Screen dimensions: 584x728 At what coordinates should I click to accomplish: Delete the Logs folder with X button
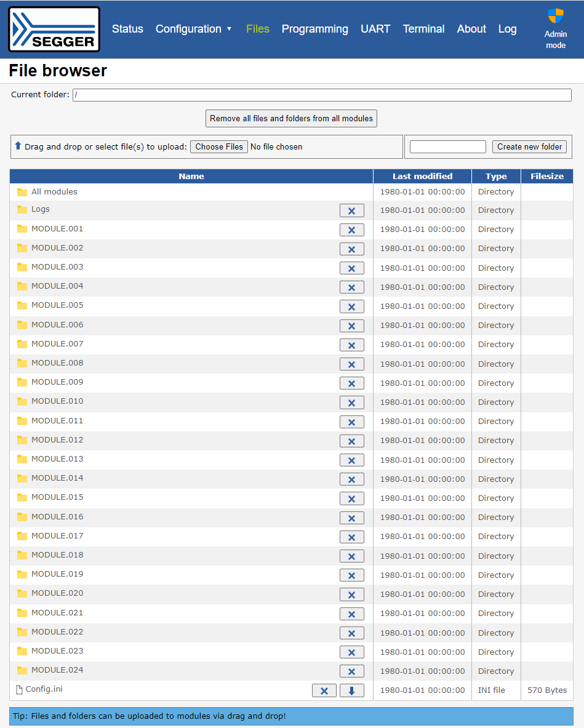click(351, 210)
